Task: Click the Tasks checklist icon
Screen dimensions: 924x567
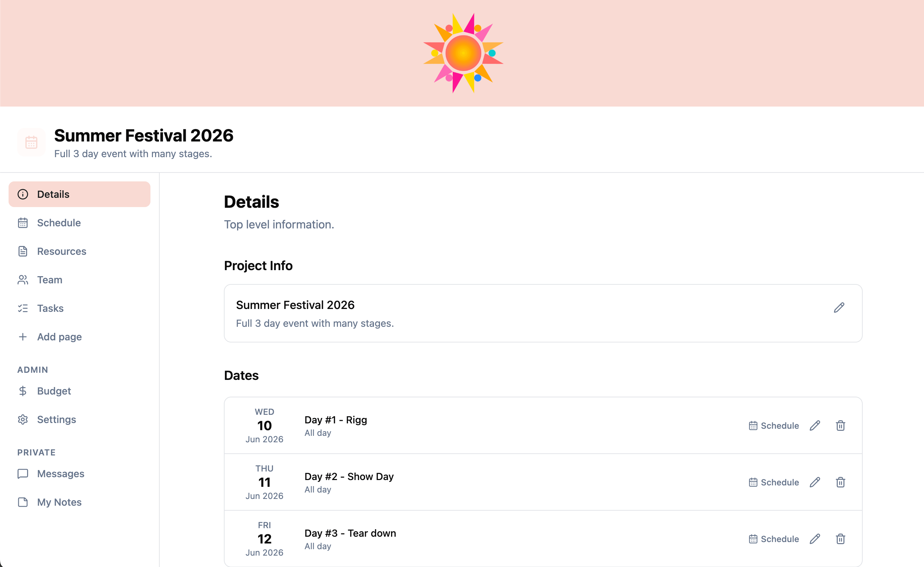Action: [23, 308]
